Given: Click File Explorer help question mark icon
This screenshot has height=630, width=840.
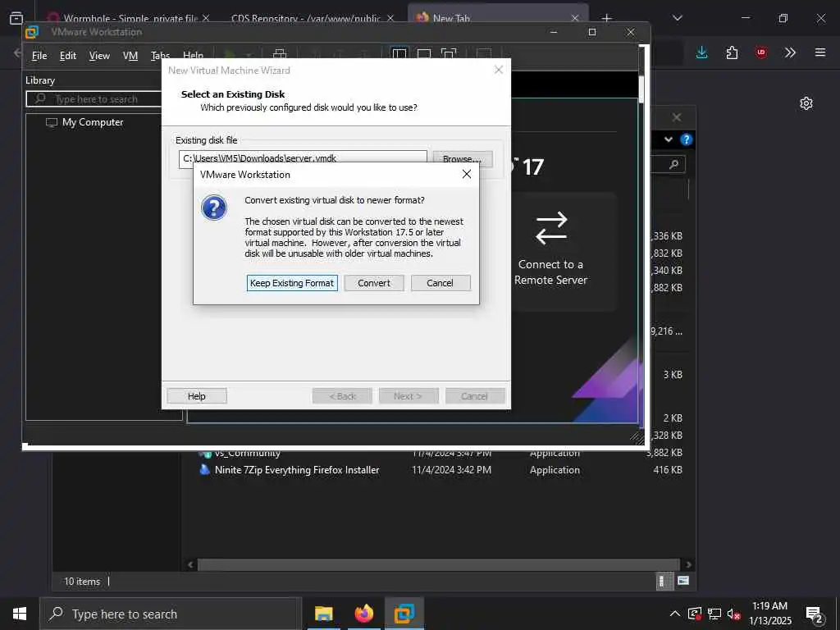Looking at the screenshot, I should [687, 139].
